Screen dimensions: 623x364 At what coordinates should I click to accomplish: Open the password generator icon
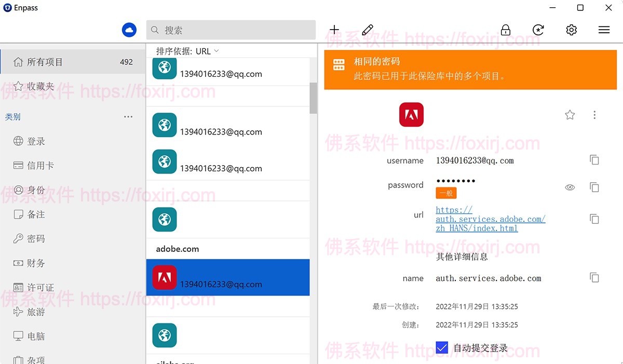(x=538, y=30)
